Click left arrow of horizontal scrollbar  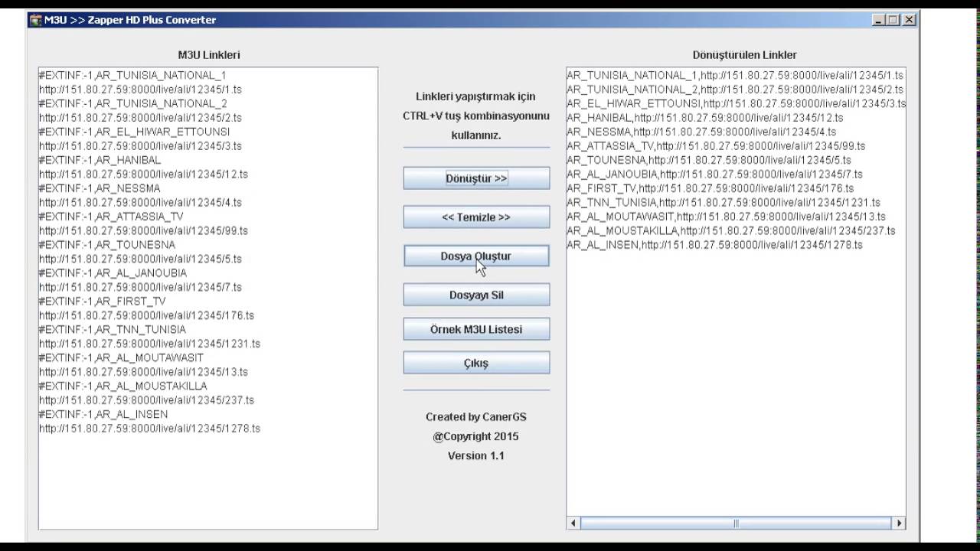573,523
